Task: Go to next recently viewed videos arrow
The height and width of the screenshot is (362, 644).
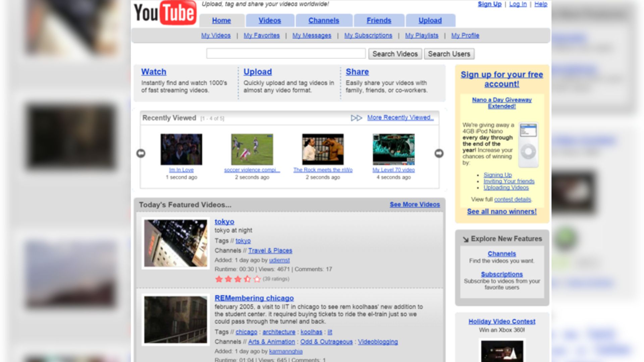Action: click(x=439, y=153)
